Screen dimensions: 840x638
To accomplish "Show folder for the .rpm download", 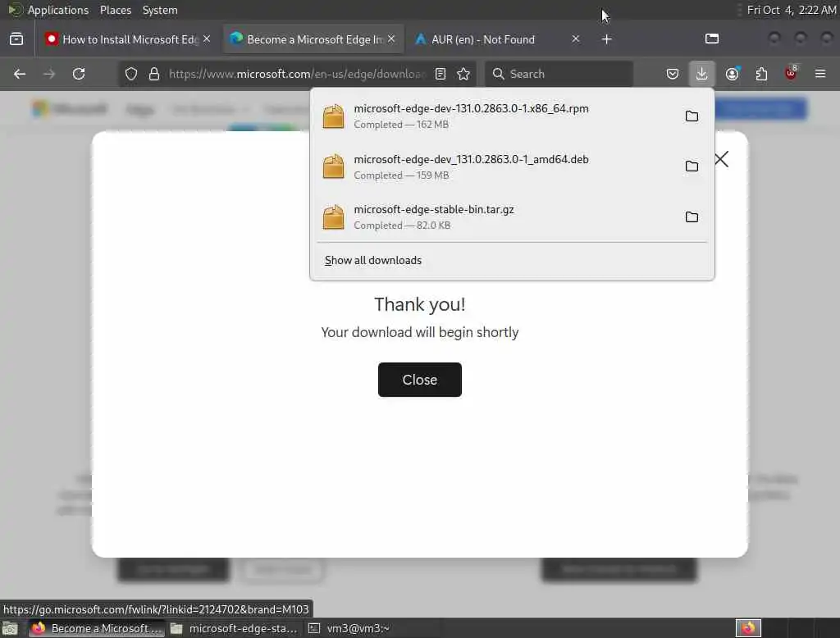I will (692, 116).
